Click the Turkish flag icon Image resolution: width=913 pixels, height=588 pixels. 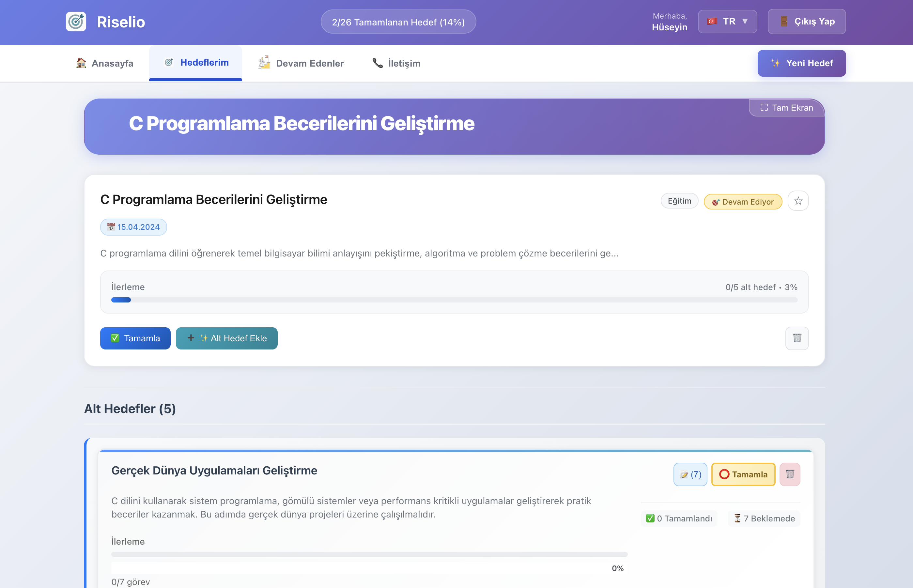[x=711, y=22]
